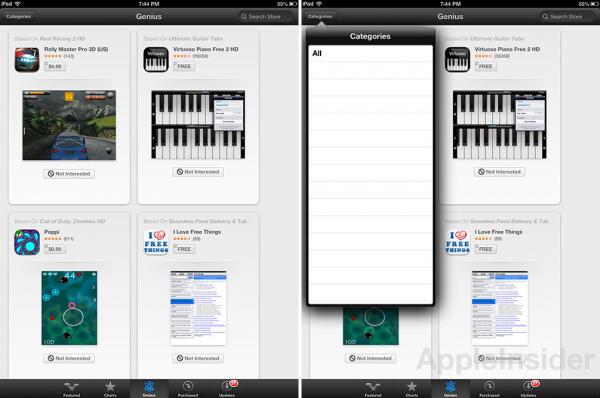
Task: Tap Based On Ultimate Guitar Tabs label, plain screen
Action: 183,39
